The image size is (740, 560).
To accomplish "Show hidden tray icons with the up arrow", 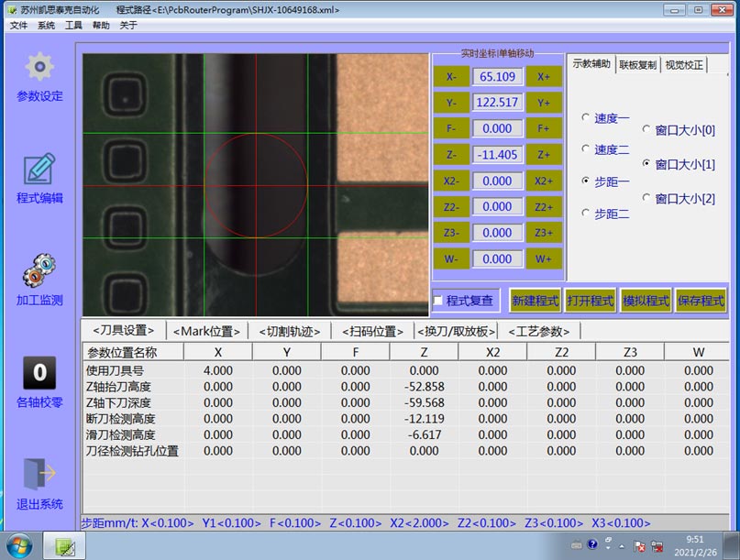I will (x=622, y=546).
